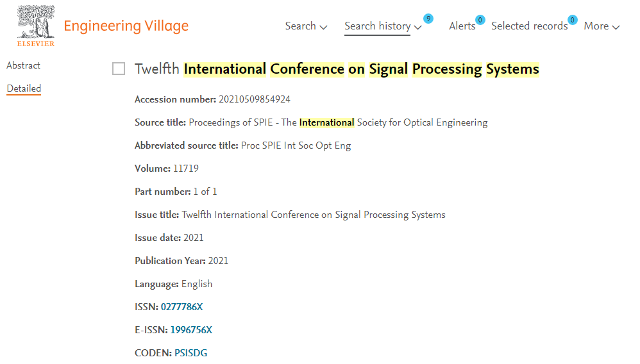Select the Twelfth International Conference record checkbox
640x364 pixels.
click(x=119, y=69)
